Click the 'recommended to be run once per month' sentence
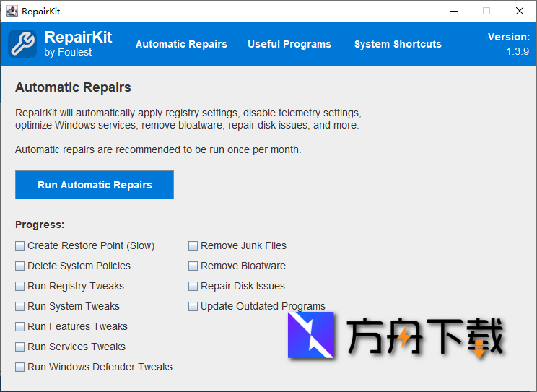The width and height of the screenshot is (537, 392). coord(158,149)
